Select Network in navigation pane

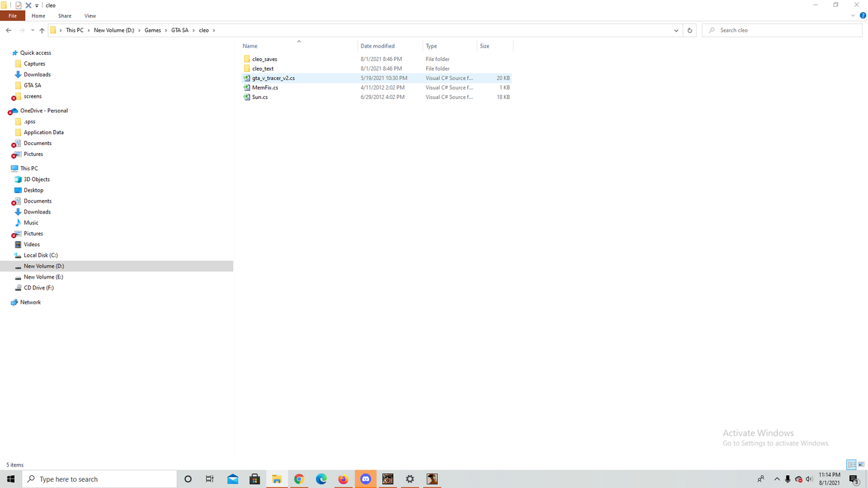(31, 302)
